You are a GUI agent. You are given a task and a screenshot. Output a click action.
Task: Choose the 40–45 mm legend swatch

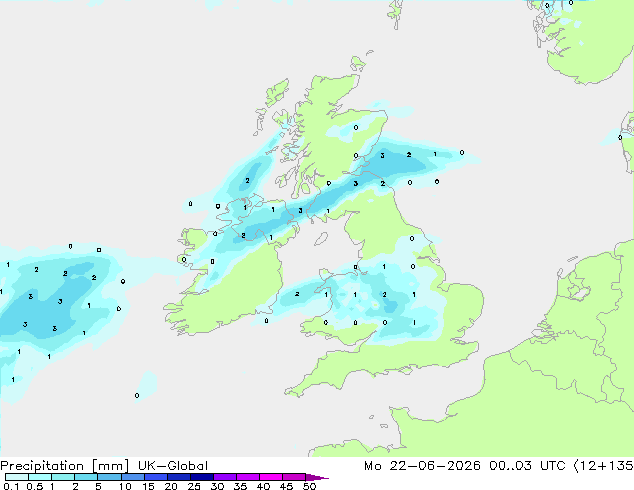click(x=271, y=477)
